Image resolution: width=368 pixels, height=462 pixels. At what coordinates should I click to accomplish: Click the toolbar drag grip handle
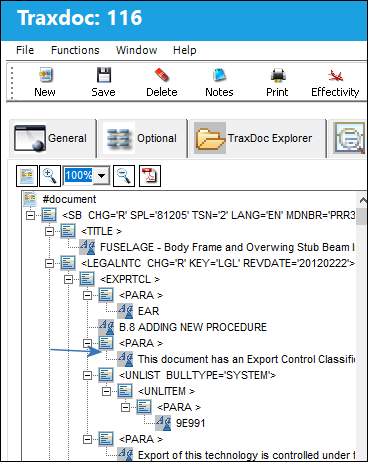pyautogui.click(x=12, y=82)
